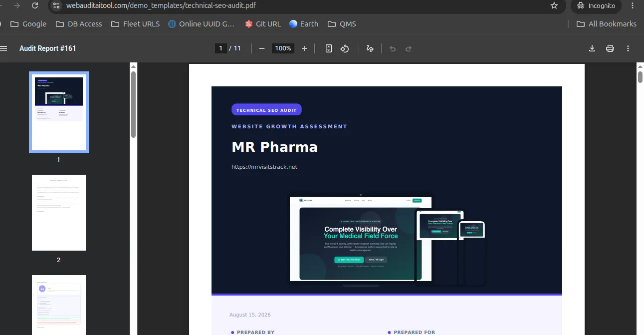644x335 pixels.
Task: Open the Incognito profile indicator
Action: [x=596, y=5]
